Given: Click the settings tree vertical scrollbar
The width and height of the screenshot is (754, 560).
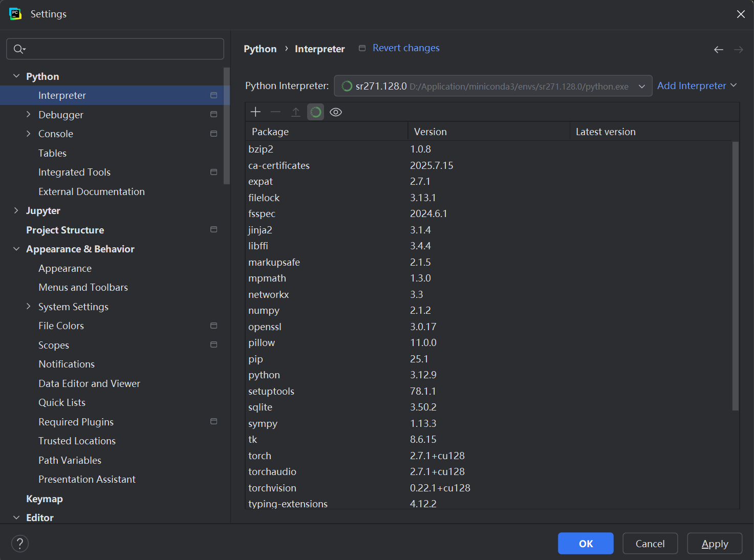Looking at the screenshot, I should point(227,126).
